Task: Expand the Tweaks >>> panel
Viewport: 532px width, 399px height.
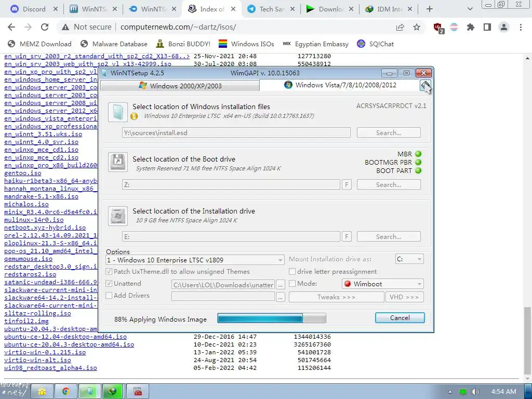Action: [x=336, y=297]
